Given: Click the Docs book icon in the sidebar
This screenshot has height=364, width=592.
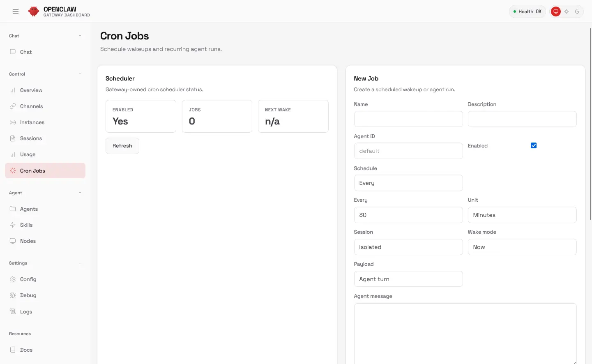Looking at the screenshot, I should click(x=13, y=350).
